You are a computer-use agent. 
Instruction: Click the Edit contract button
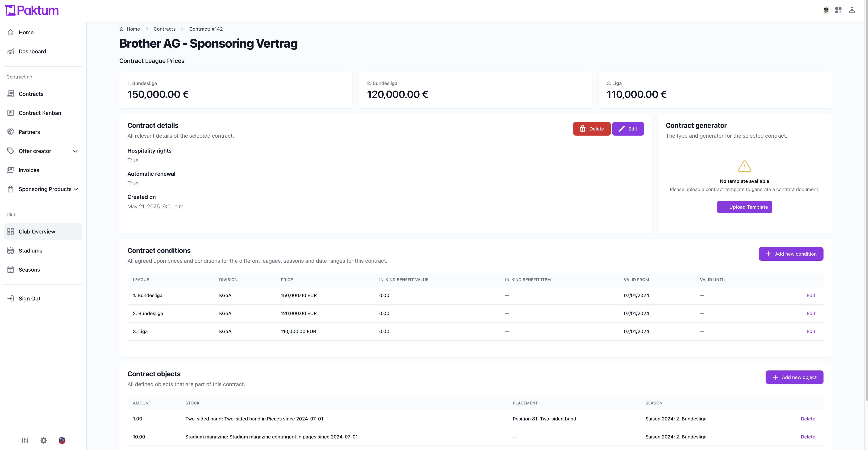pyautogui.click(x=628, y=129)
